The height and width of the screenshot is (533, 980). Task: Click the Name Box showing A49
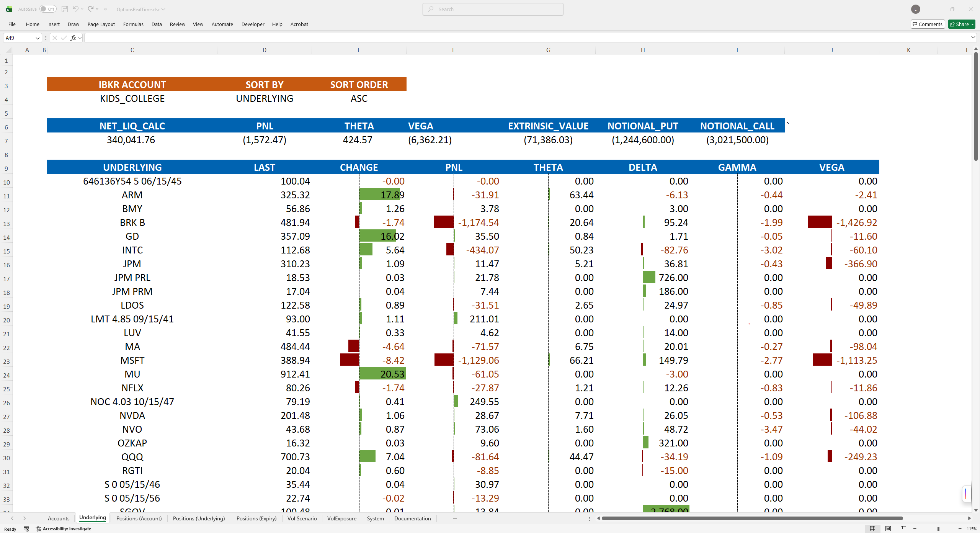[x=19, y=38]
